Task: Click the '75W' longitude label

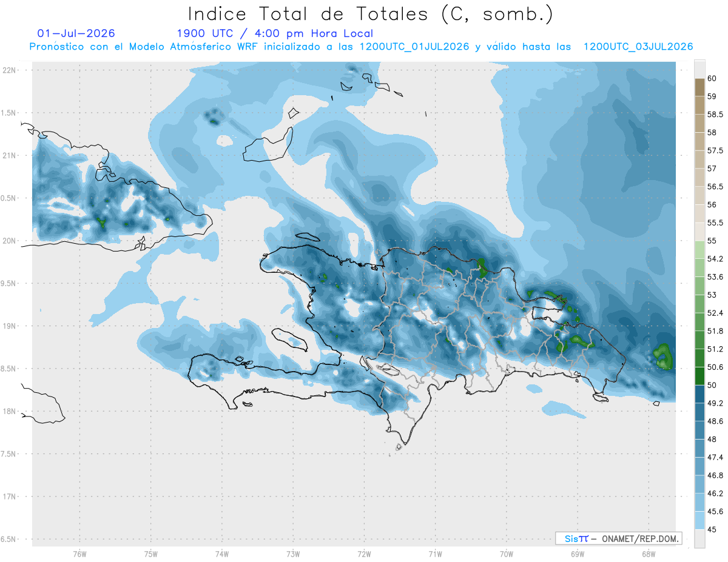Action: pyautogui.click(x=151, y=554)
